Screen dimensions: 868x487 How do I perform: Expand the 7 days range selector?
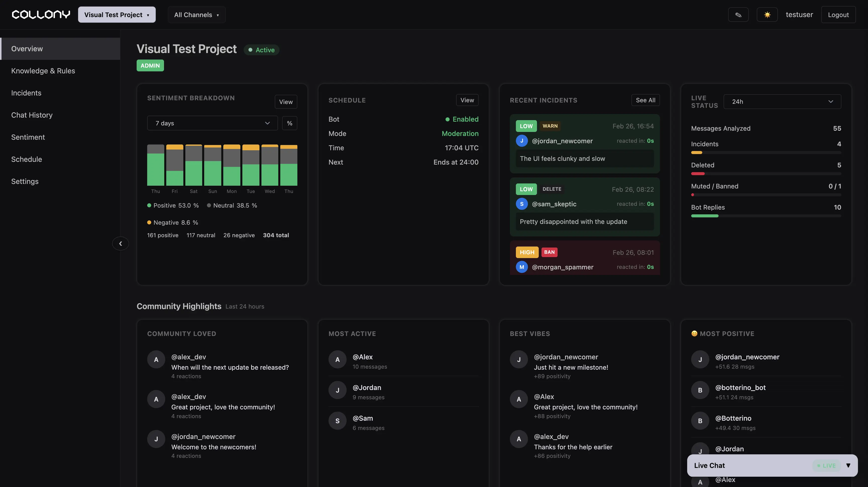[212, 123]
